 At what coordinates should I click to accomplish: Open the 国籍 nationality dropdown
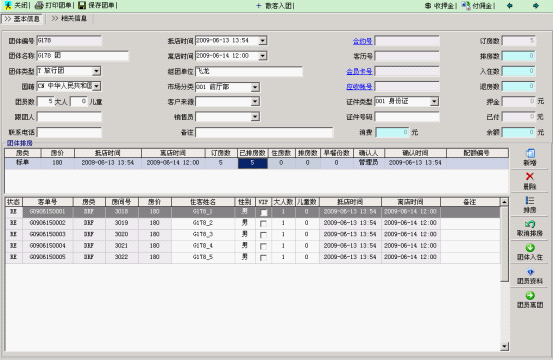click(96, 86)
